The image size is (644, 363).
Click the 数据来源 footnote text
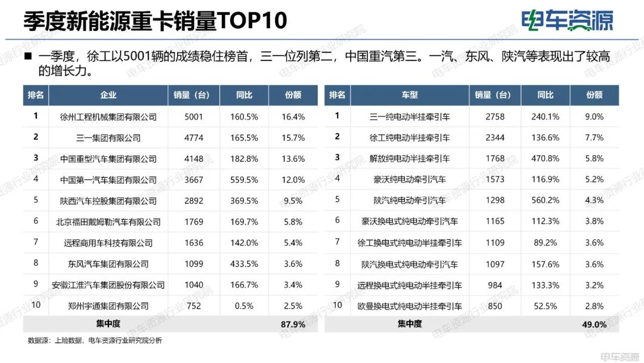pos(94,341)
